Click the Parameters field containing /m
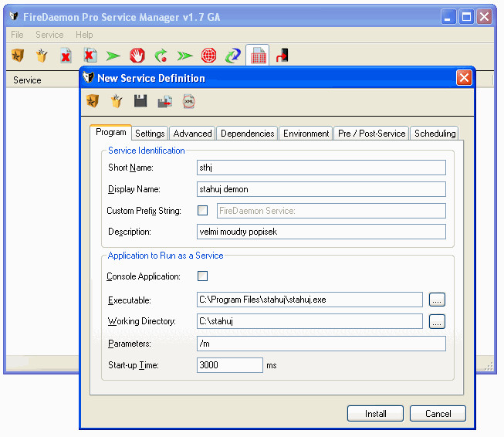The height and width of the screenshot is (437, 504). (321, 344)
